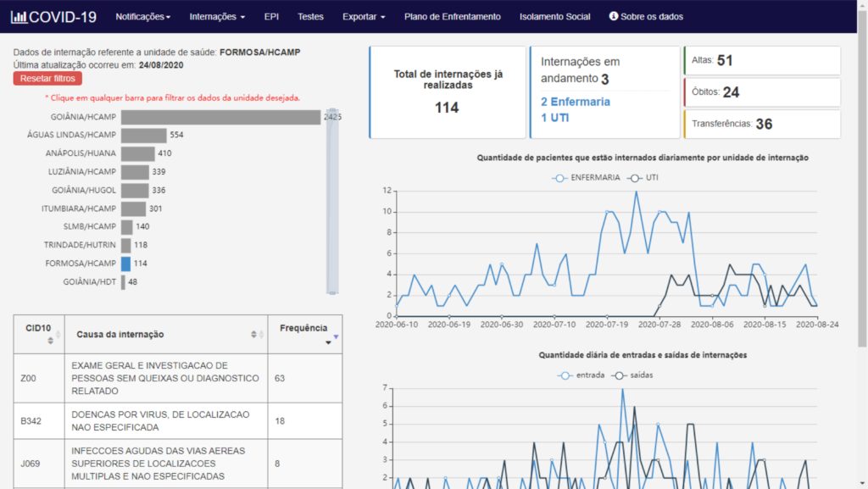Click the Z00 table cell

(39, 378)
